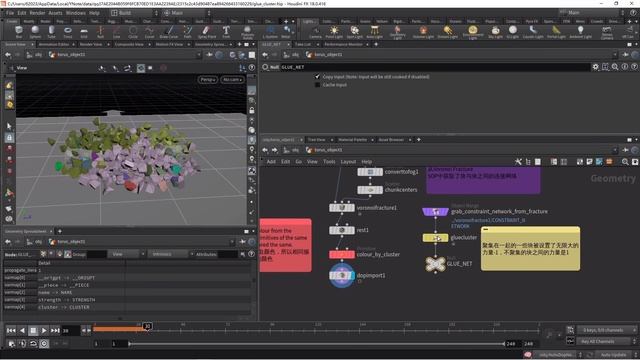Jump to last frame of timeline
The image size is (640, 360).
pos(55,330)
